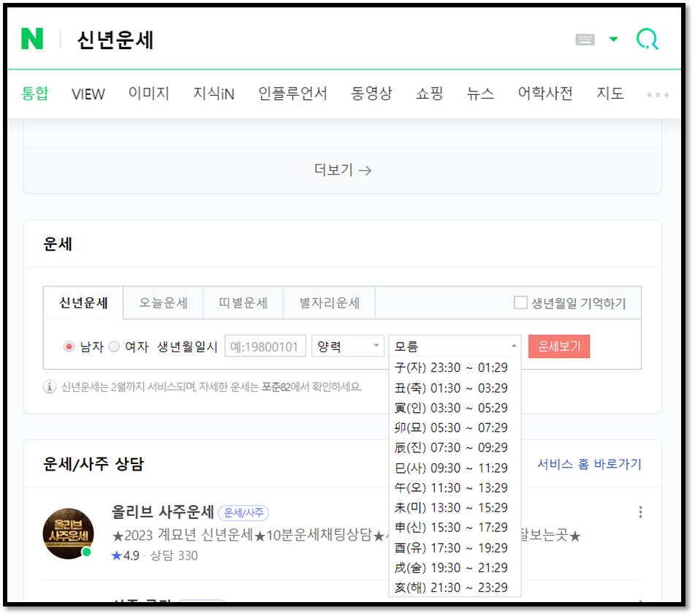Viewport: 695px width, 616px height.
Task: Switch to the 이미지 search tab
Action: click(x=148, y=94)
